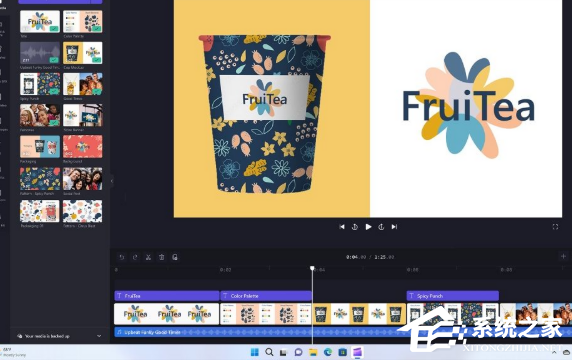Image resolution: width=572 pixels, height=361 pixels.
Task: Click the timeline playhead marker
Action: click(312, 268)
